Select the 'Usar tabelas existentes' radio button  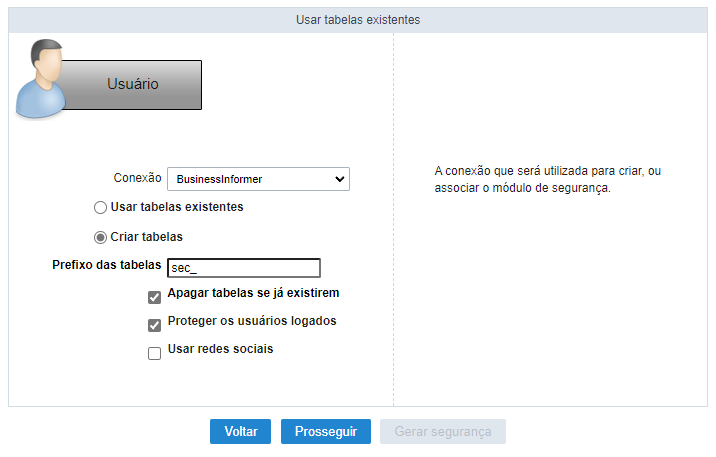pyautogui.click(x=100, y=208)
